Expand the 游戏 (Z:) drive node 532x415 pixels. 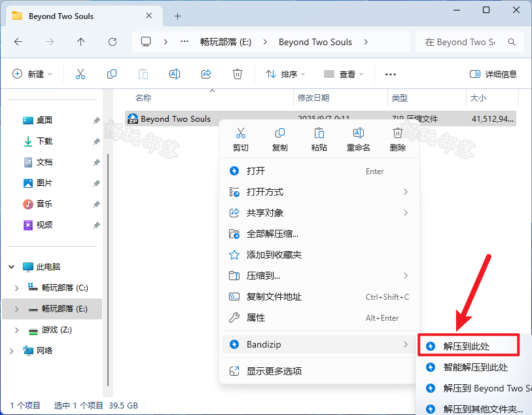coord(16,330)
